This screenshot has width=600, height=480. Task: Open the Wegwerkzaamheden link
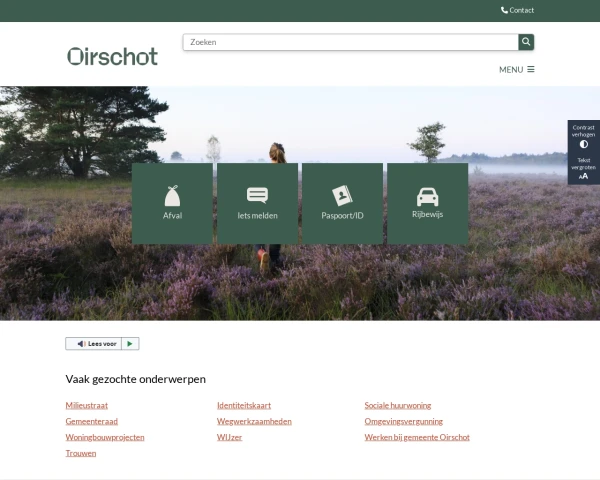[254, 421]
